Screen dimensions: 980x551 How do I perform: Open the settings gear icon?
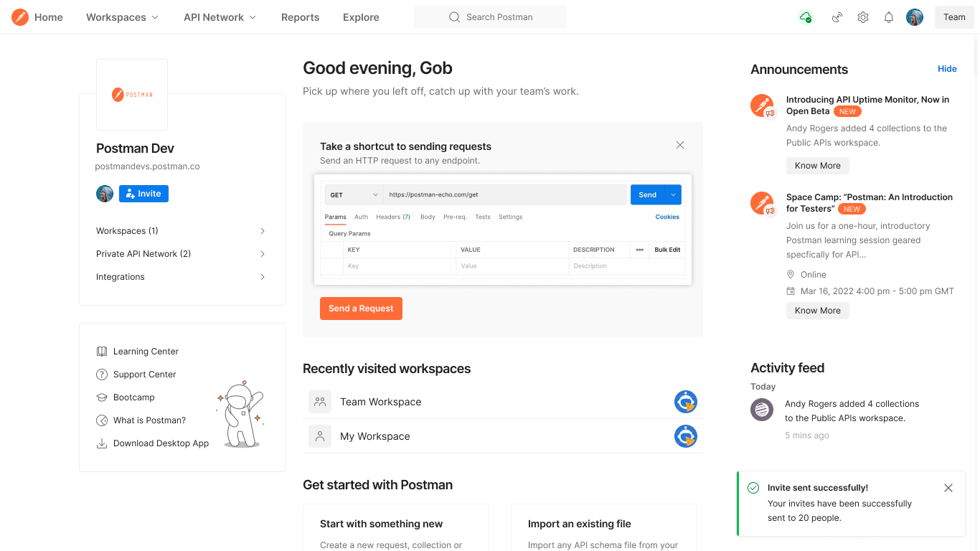click(x=863, y=17)
